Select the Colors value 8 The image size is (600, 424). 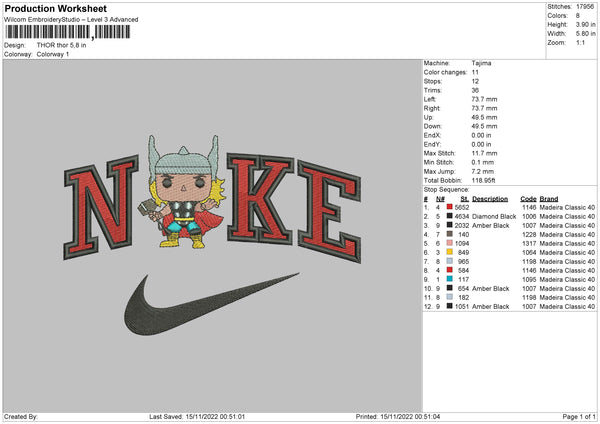tap(578, 16)
